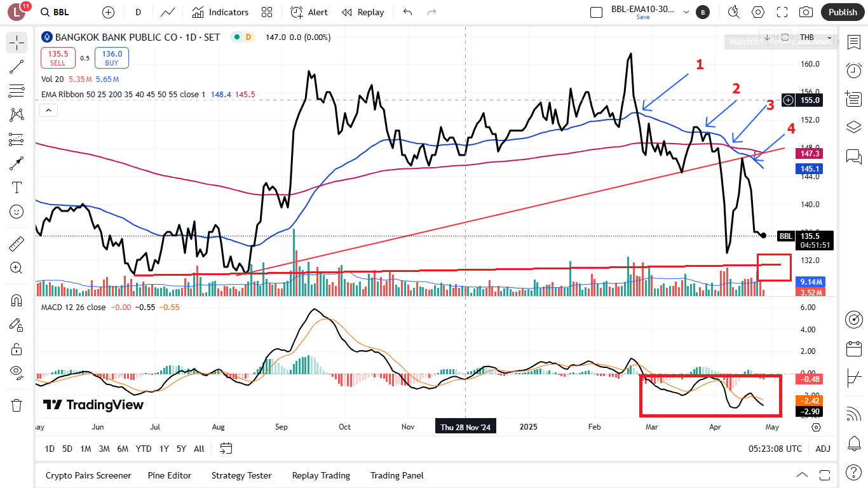Select the Text annotation tool

coord(17,187)
